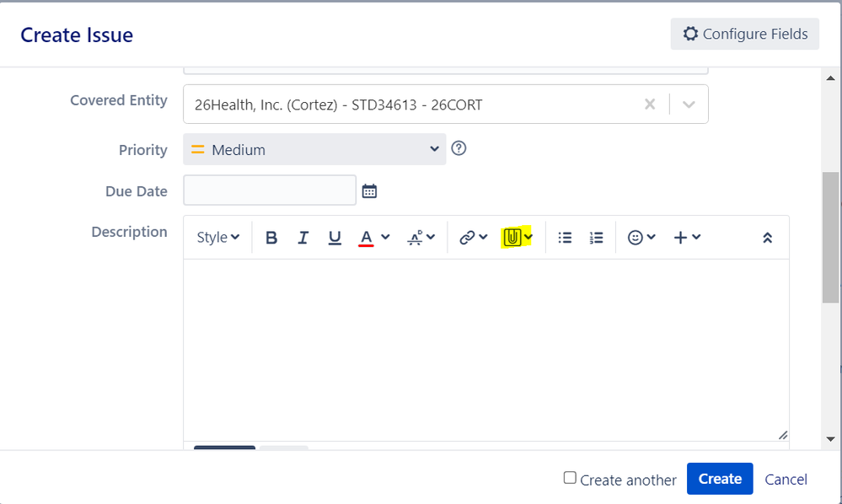Click the highlighted attachment paperclip icon
Screen dimensions: 842x504
tap(512, 237)
